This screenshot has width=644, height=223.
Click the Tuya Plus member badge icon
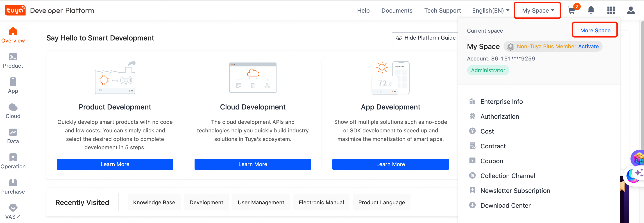pos(510,47)
